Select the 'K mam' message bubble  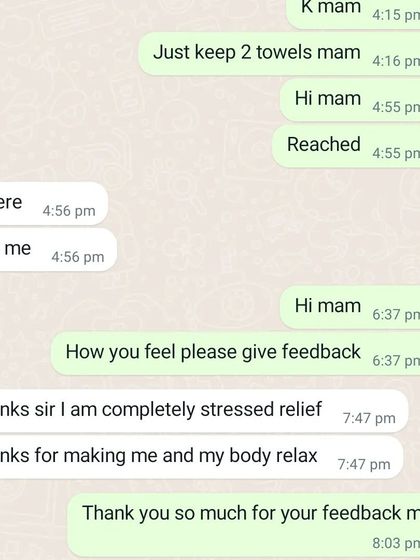click(x=354, y=12)
